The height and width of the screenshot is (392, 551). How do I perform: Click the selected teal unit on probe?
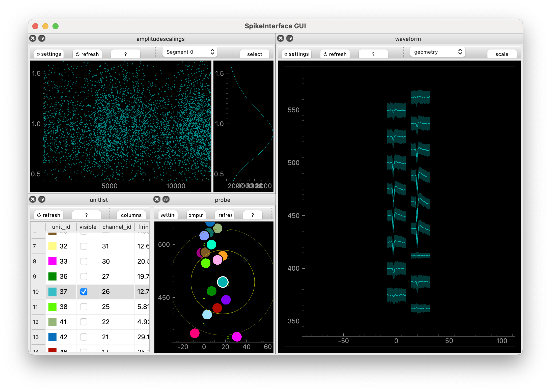(223, 282)
